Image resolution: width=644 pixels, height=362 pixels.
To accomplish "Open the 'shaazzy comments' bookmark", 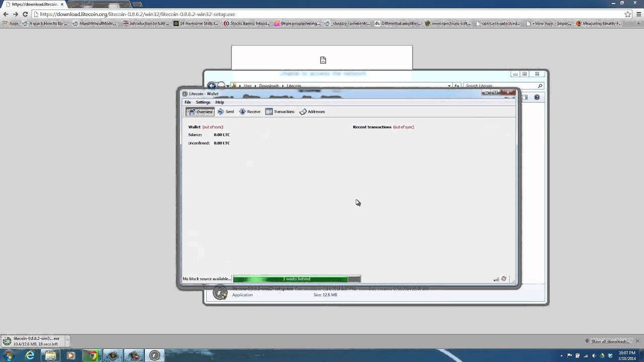I will tap(347, 23).
